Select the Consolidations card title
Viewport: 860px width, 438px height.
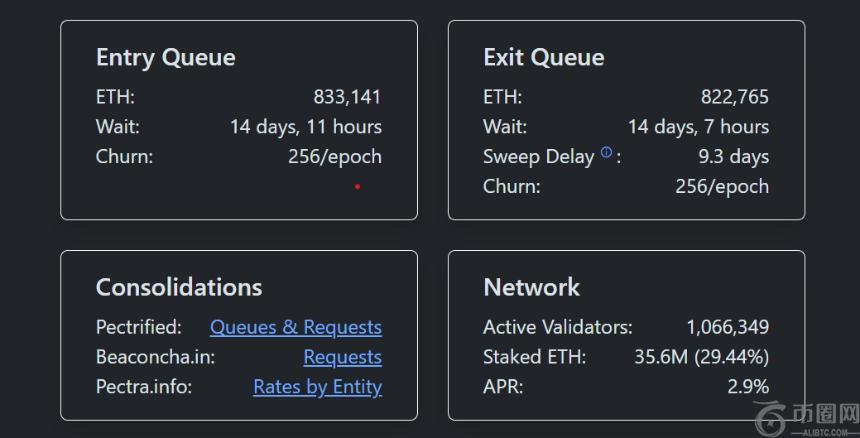178,287
